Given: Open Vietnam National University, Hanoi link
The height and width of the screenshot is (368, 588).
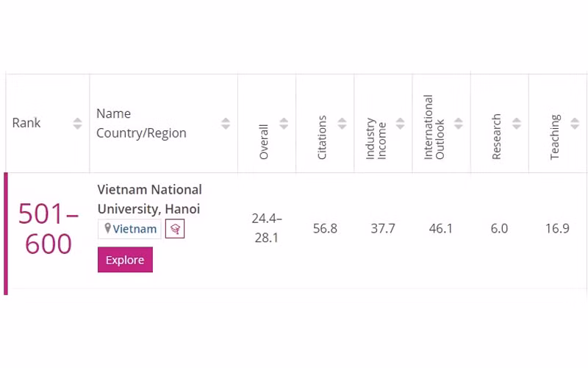Looking at the screenshot, I should [149, 199].
